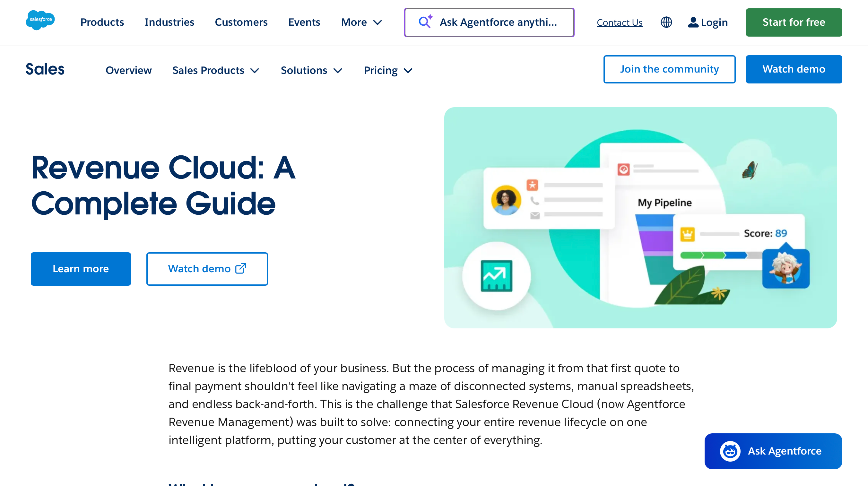Open the Customers menu

point(241,22)
